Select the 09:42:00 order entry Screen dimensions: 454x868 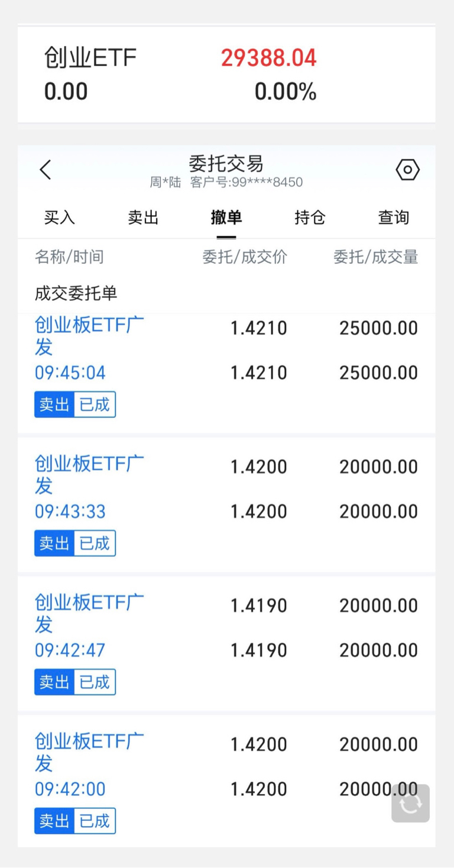point(226,782)
